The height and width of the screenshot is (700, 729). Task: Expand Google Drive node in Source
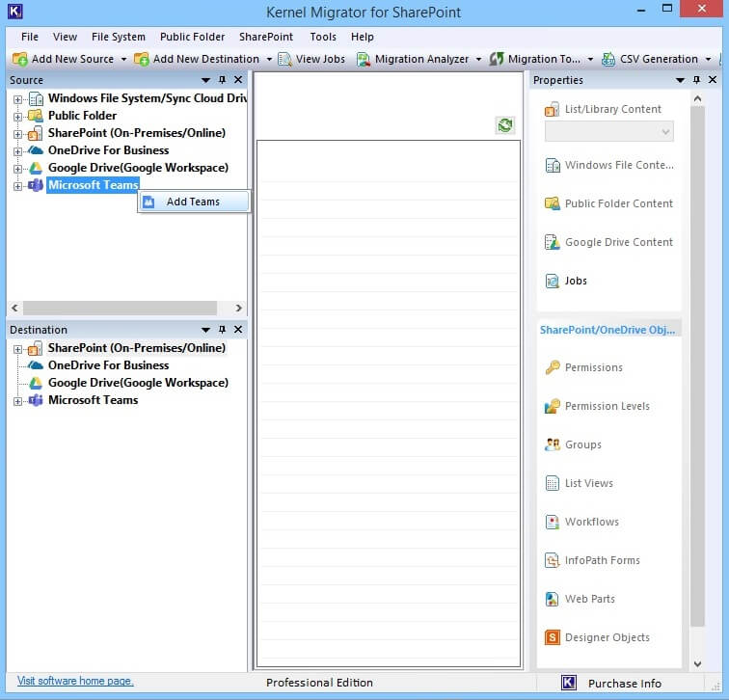pyautogui.click(x=17, y=169)
